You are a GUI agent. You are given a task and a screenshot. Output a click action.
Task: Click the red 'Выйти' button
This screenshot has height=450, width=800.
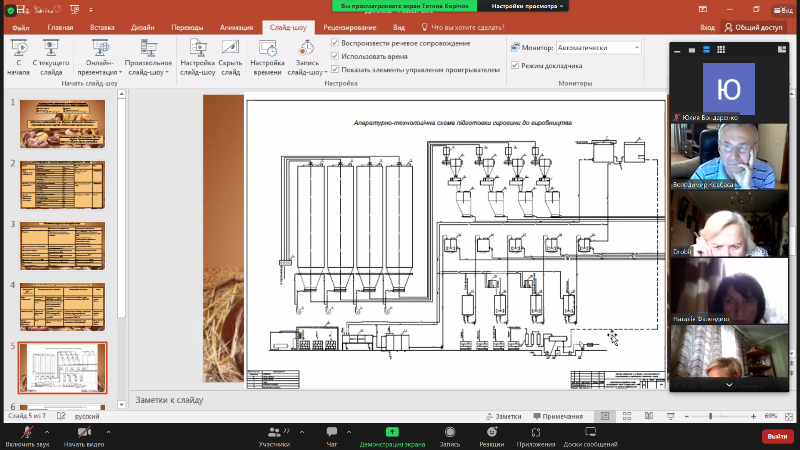777,436
